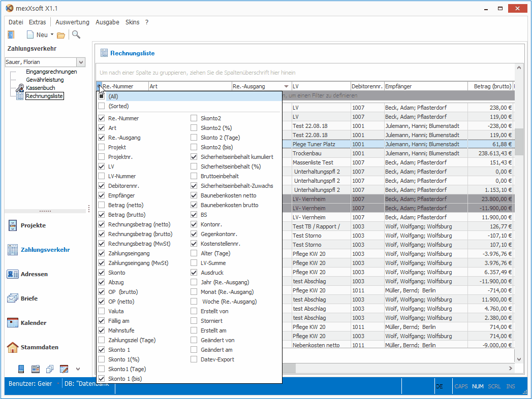Image resolution: width=532 pixels, height=399 pixels.
Task: Open the Briefe navigation section
Action: coord(22,298)
